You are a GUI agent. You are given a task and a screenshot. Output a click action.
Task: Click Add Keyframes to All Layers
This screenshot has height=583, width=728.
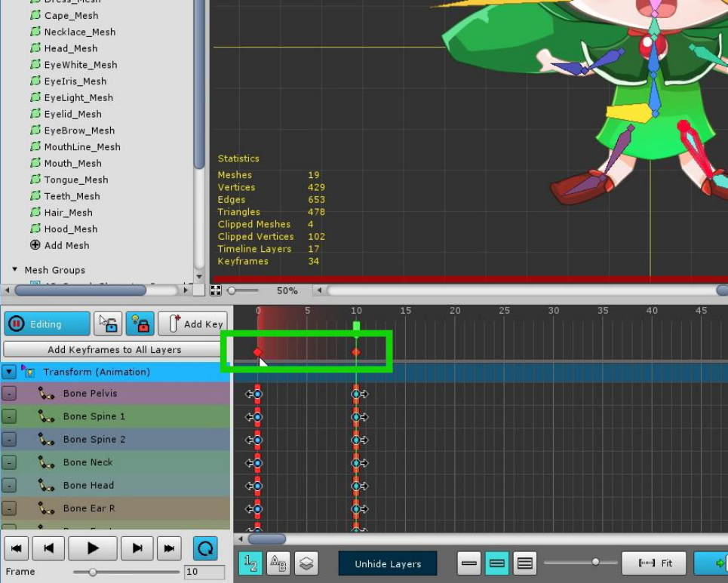[x=114, y=349]
